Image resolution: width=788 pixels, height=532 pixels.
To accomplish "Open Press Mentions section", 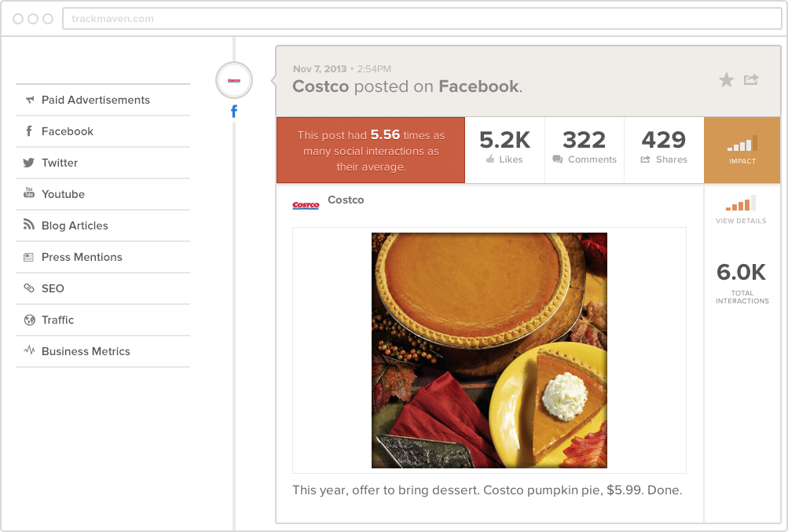I will coord(103,257).
